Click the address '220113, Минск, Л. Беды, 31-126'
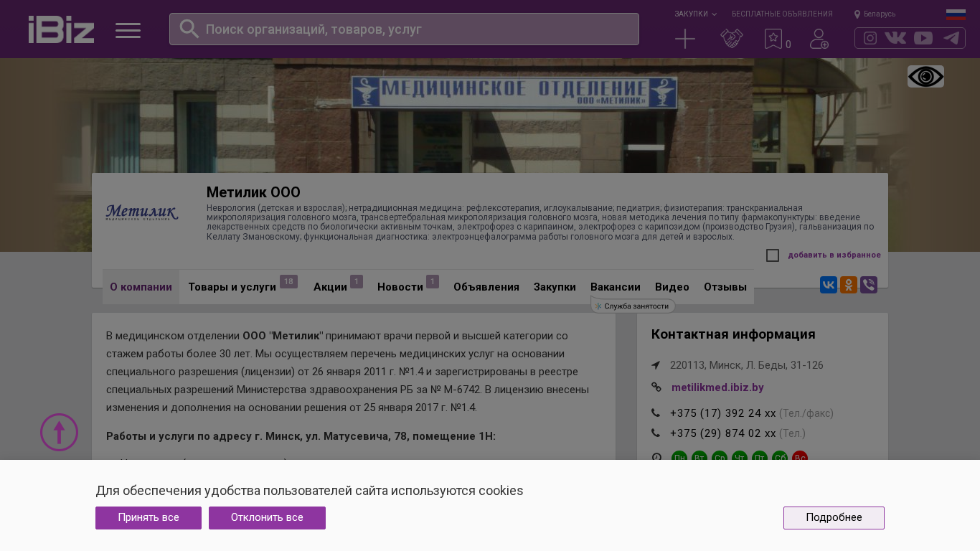980x551 pixels. pyautogui.click(x=747, y=365)
